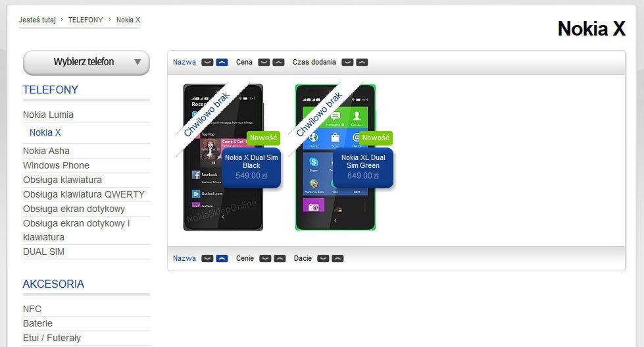Click Nowość badge on Nokia XL Green
This screenshot has height=347, width=644.
click(x=376, y=138)
